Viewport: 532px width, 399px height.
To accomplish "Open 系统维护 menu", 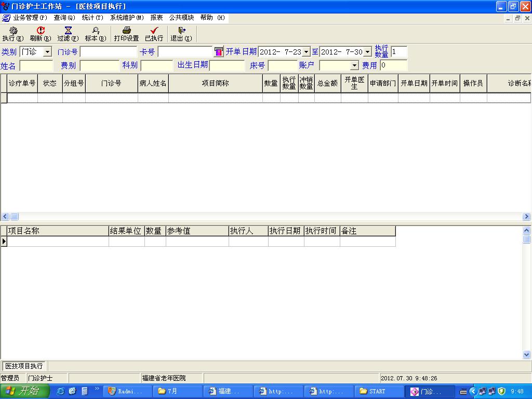I will [x=127, y=18].
